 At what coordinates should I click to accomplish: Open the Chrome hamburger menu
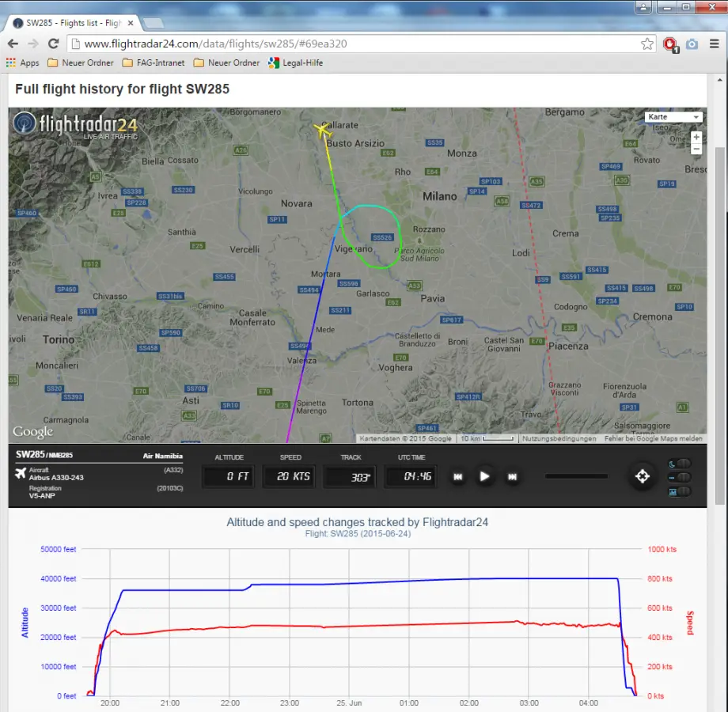pyautogui.click(x=714, y=44)
